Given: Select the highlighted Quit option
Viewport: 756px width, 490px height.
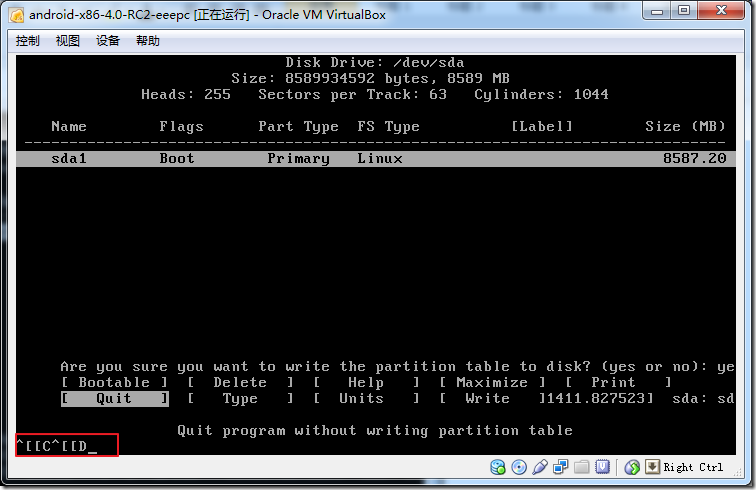Looking at the screenshot, I should [115, 399].
